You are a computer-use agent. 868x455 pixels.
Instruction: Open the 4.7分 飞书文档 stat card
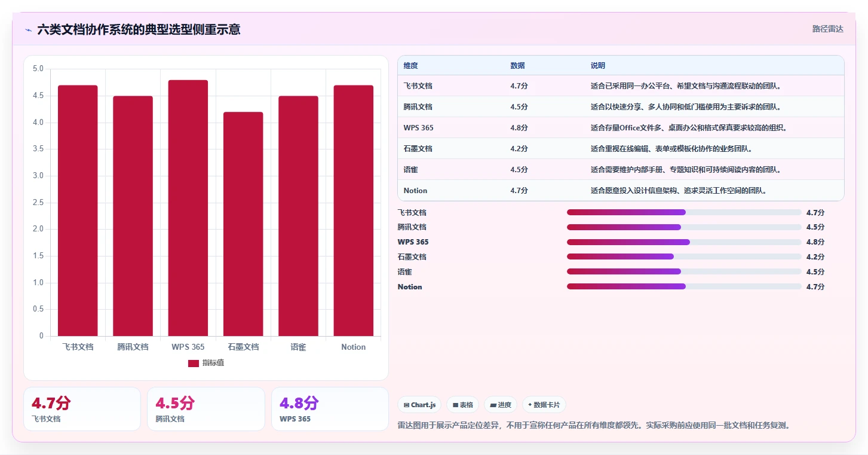[x=82, y=409]
